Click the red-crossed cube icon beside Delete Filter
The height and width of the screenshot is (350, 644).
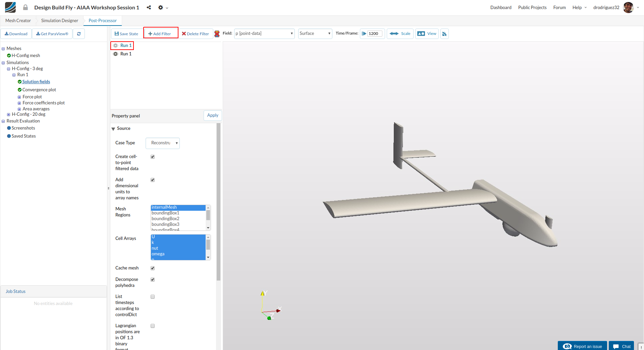[x=217, y=34]
